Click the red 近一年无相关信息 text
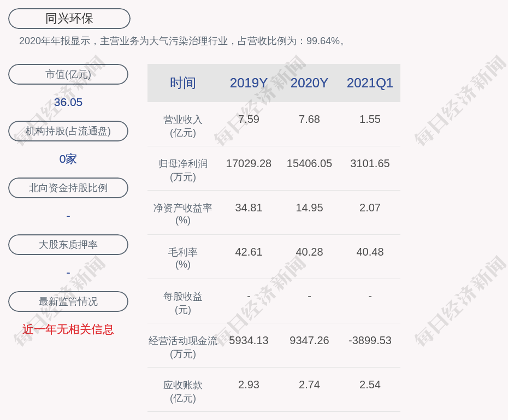 tap(68, 329)
